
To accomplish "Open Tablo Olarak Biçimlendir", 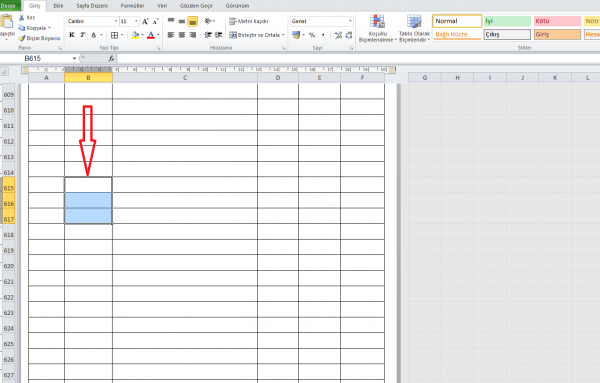I will [414, 28].
